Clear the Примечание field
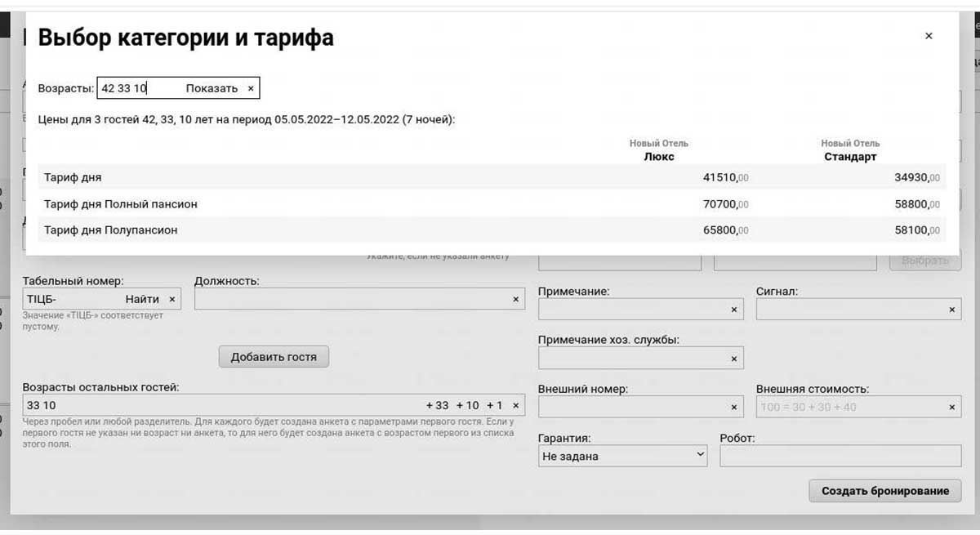The height and width of the screenshot is (535, 980). (733, 309)
